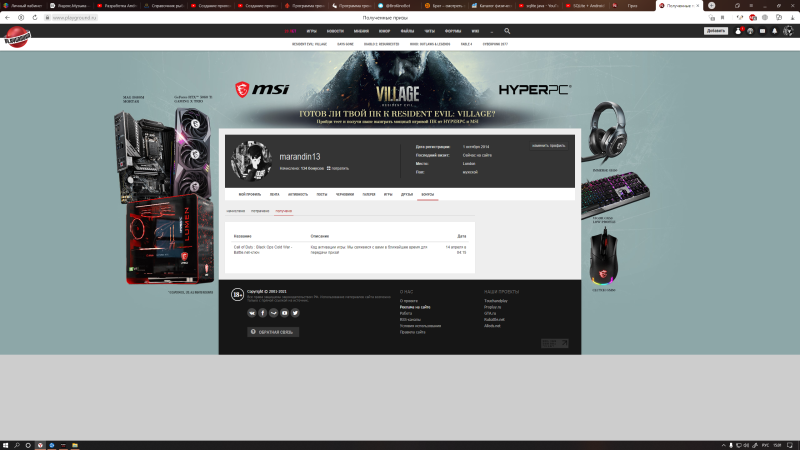Open the 'Days Gone' sub-navigation link
This screenshot has width=800, height=450.
(x=345, y=44)
